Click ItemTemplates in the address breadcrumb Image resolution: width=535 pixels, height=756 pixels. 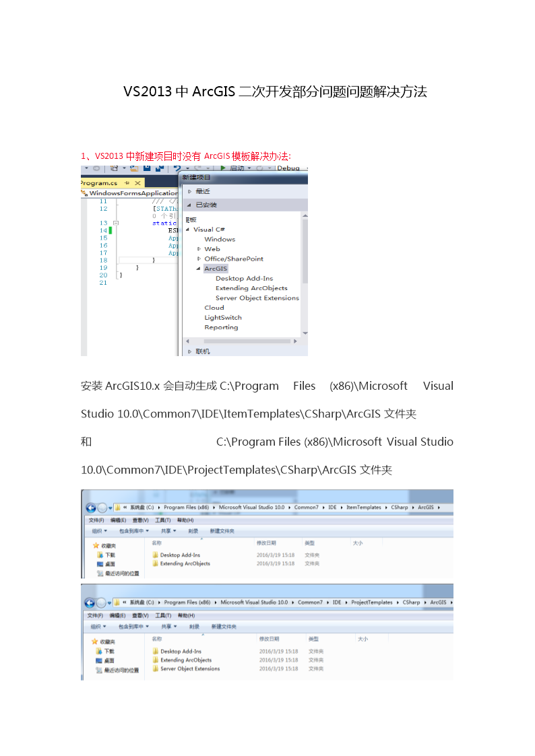363,507
